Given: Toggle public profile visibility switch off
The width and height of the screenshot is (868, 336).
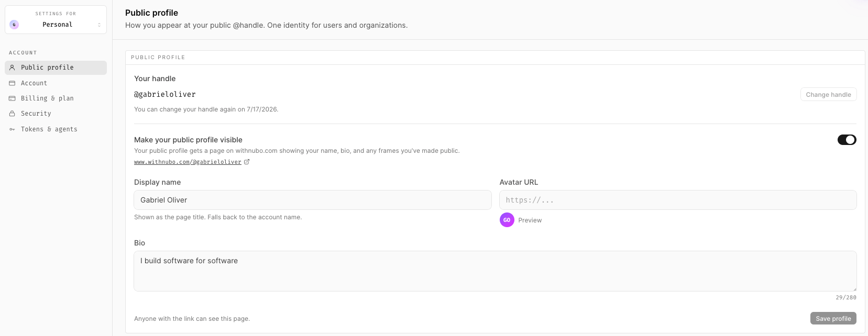Looking at the screenshot, I should [847, 140].
